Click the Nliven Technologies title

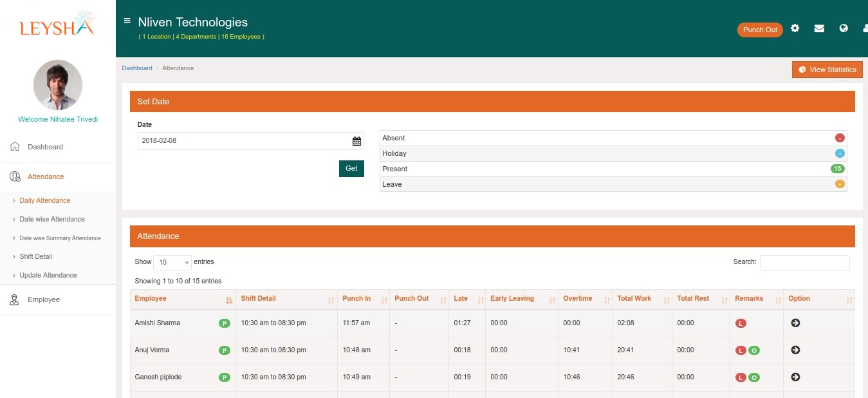tap(193, 23)
